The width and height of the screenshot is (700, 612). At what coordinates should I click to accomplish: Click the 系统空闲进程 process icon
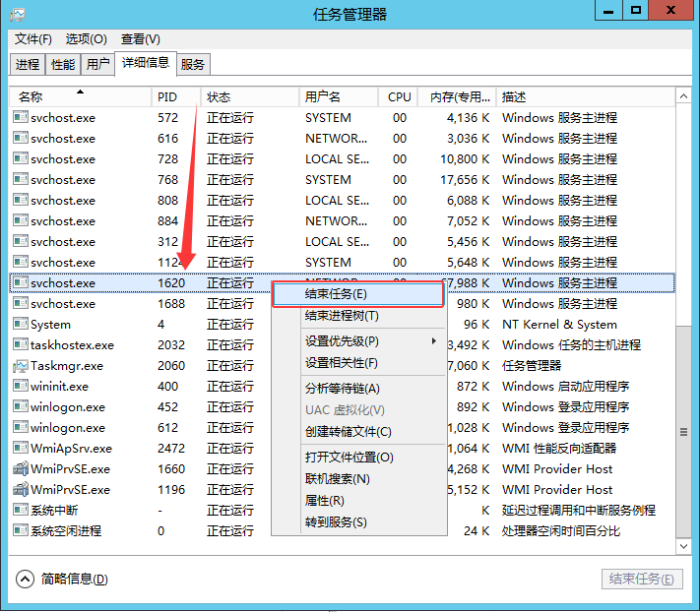tap(20, 531)
